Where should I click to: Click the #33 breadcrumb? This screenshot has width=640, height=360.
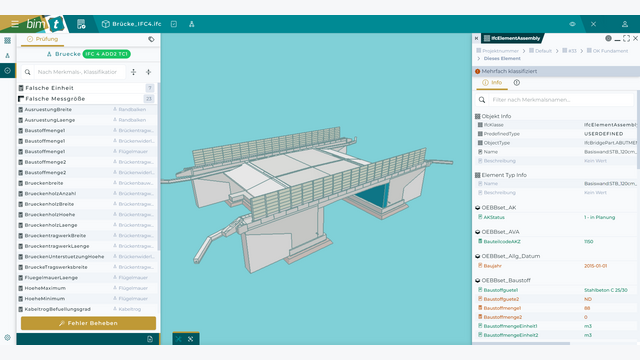(x=569, y=51)
